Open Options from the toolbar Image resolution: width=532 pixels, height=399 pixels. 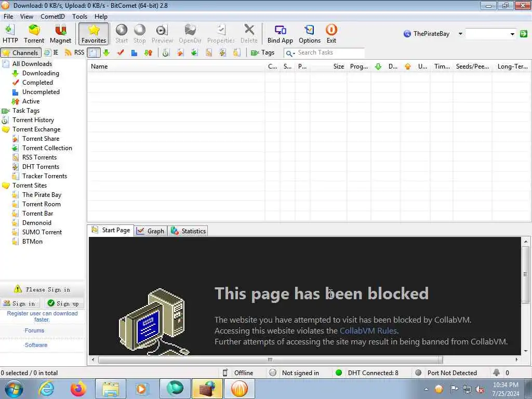click(310, 34)
